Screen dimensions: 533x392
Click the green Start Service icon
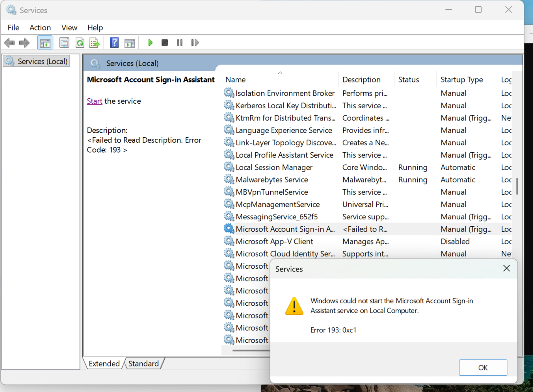click(150, 43)
